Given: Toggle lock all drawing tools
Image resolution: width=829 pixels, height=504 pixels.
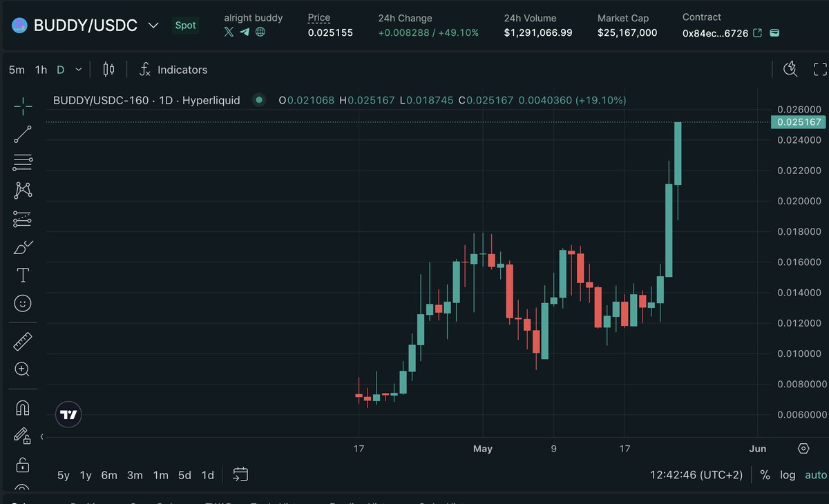Looking at the screenshot, I should click(23, 464).
